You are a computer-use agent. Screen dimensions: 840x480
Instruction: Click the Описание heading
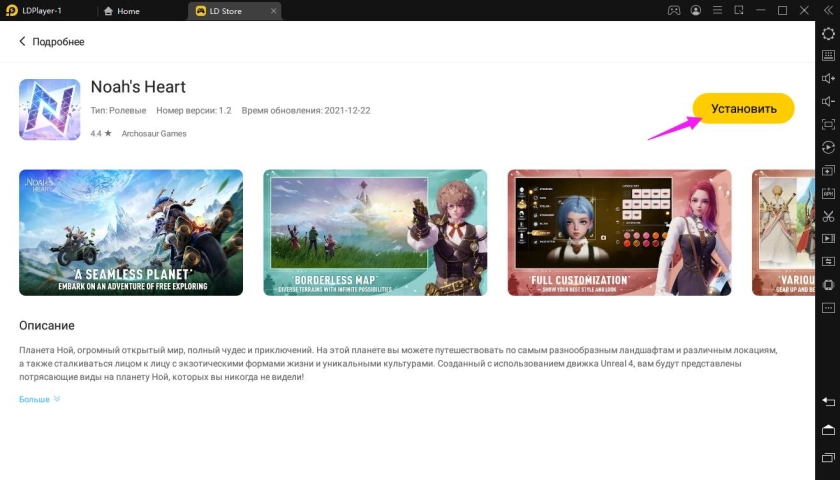pyautogui.click(x=47, y=325)
